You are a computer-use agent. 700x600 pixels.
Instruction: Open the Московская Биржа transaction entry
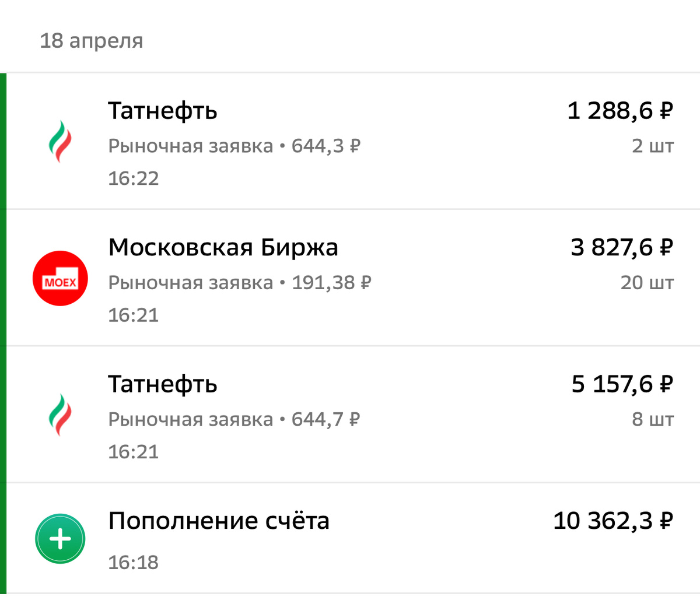[350, 278]
